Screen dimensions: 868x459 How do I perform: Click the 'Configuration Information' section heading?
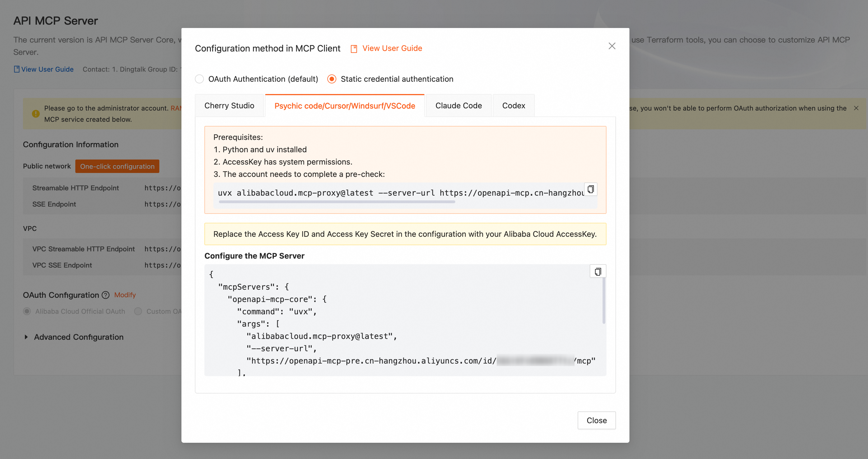tap(71, 144)
